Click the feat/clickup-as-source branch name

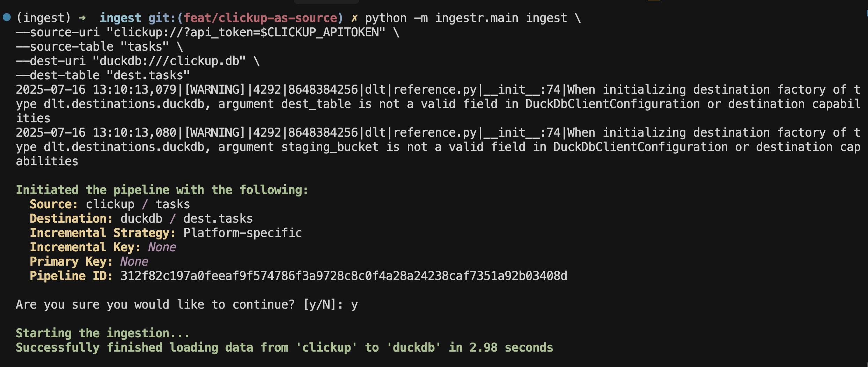coord(260,18)
